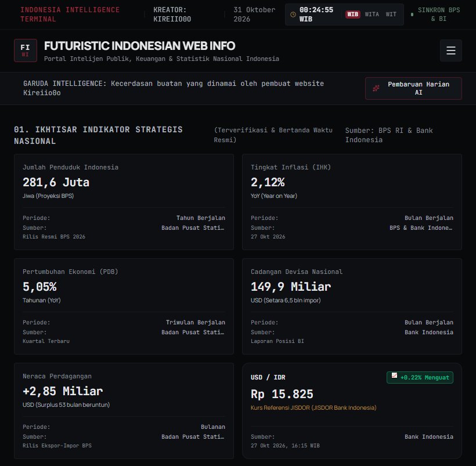Click the sparkle icon in Pembaruan Harian AI

376,88
